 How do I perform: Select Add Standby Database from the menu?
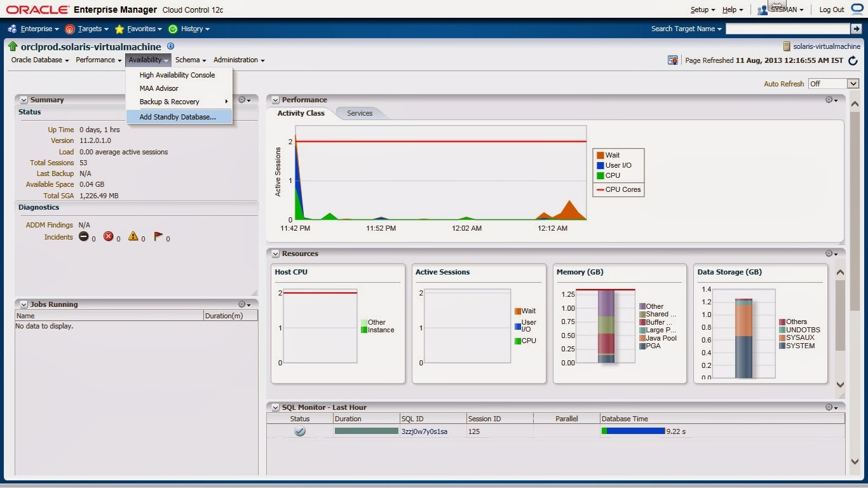[177, 117]
